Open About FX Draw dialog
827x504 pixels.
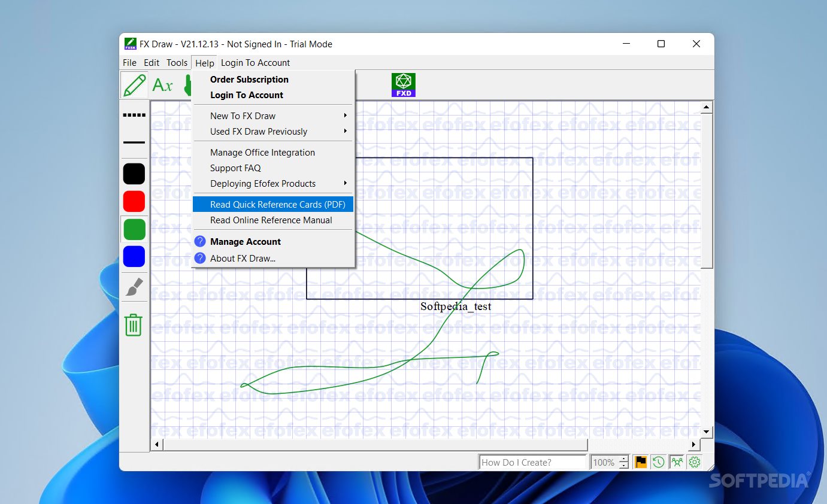274,258
